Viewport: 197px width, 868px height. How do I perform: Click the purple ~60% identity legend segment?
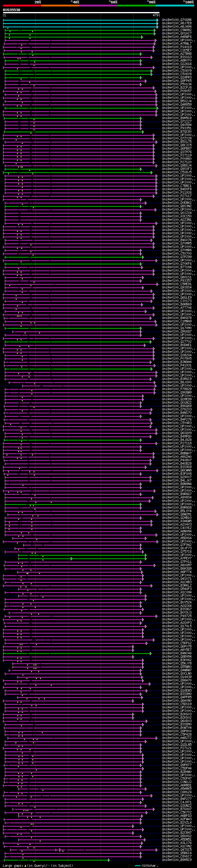point(98,6)
